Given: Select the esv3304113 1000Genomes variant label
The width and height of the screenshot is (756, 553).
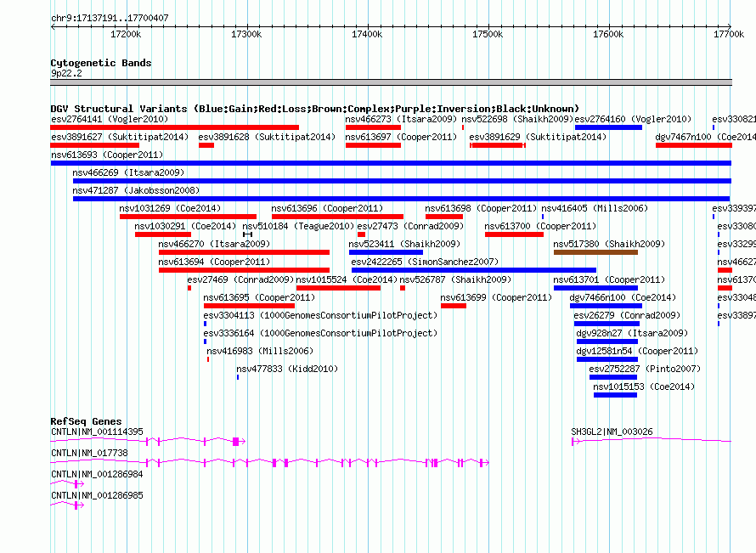Looking at the screenshot, I should pos(320,315).
